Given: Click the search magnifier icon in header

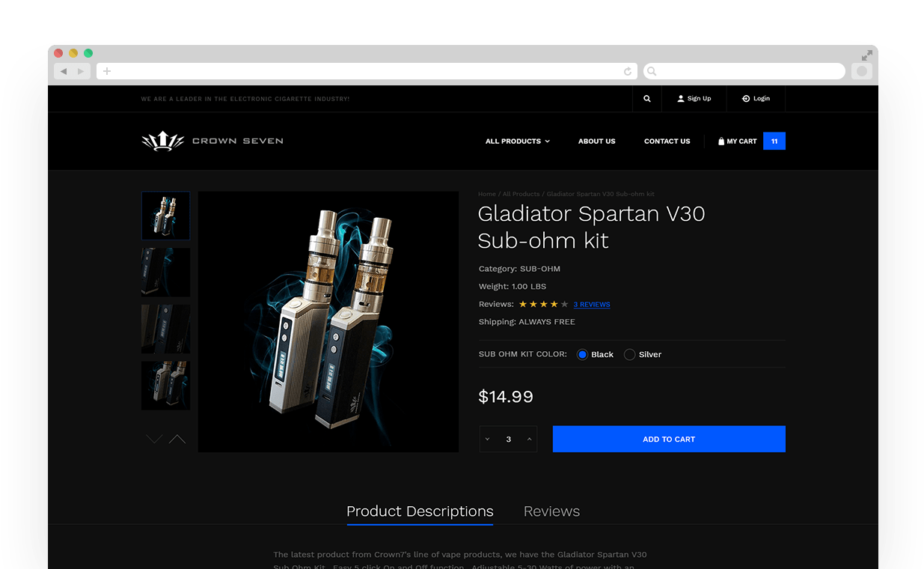Looking at the screenshot, I should click(x=646, y=99).
